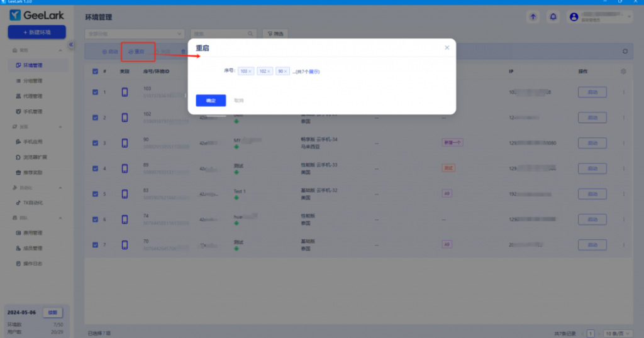Screen dimensions: 644x338
Task: Close the 重启 dialog with X
Action: point(447,48)
